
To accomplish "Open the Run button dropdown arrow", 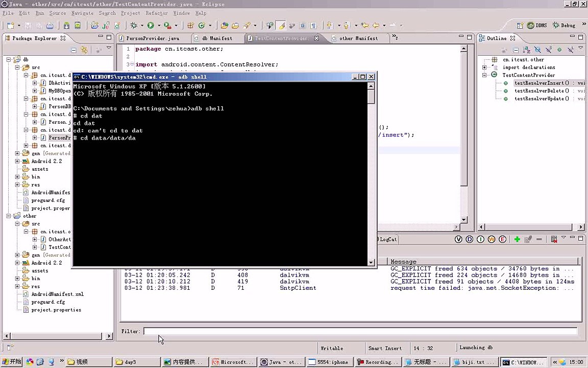I will [x=159, y=26].
